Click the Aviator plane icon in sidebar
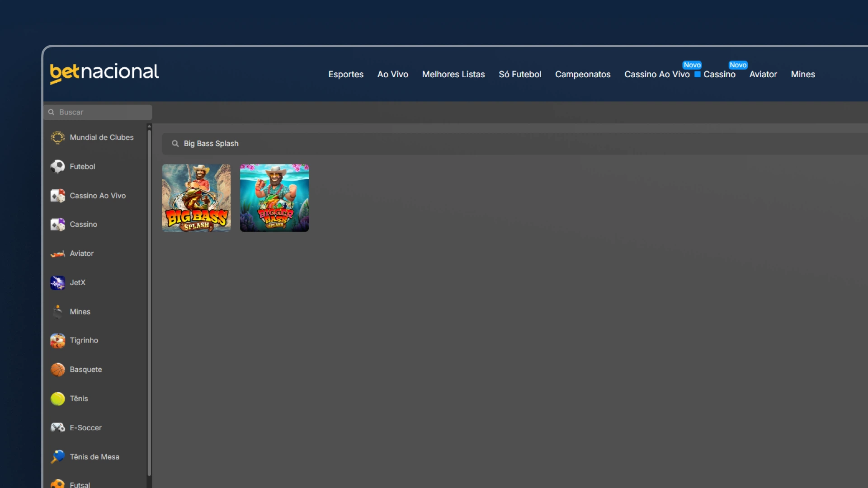 [57, 253]
